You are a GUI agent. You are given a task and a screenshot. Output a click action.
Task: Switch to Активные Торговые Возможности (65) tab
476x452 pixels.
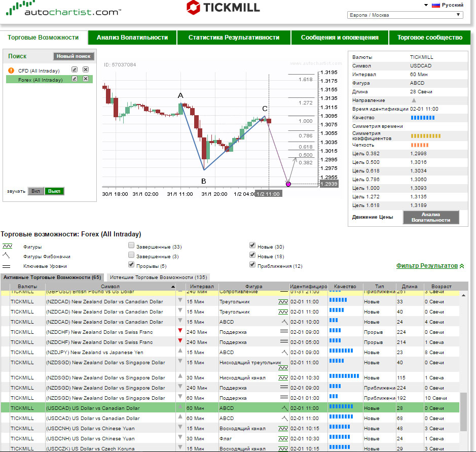point(52,277)
